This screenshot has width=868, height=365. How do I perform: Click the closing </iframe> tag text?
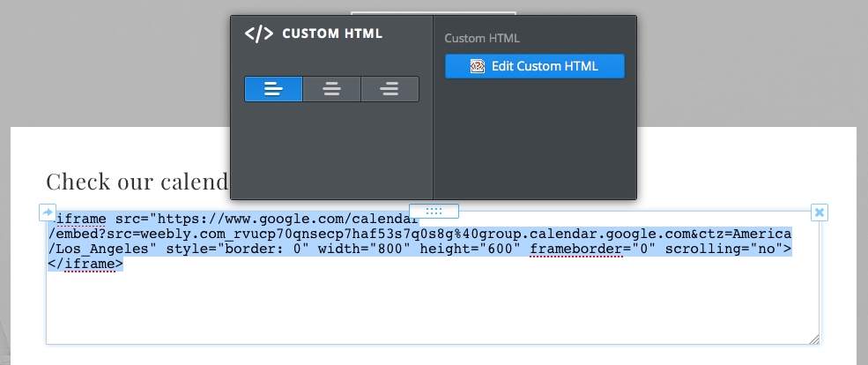coord(85,264)
